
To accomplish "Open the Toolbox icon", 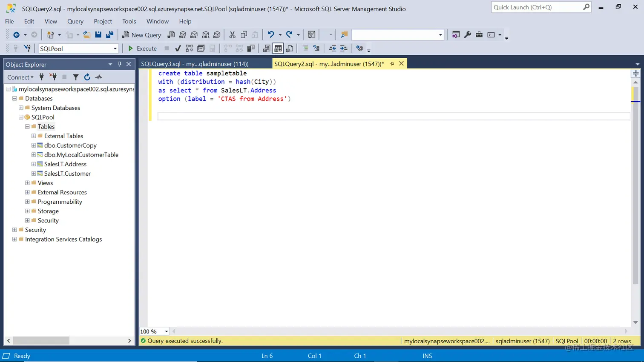I will pyautogui.click(x=479, y=35).
